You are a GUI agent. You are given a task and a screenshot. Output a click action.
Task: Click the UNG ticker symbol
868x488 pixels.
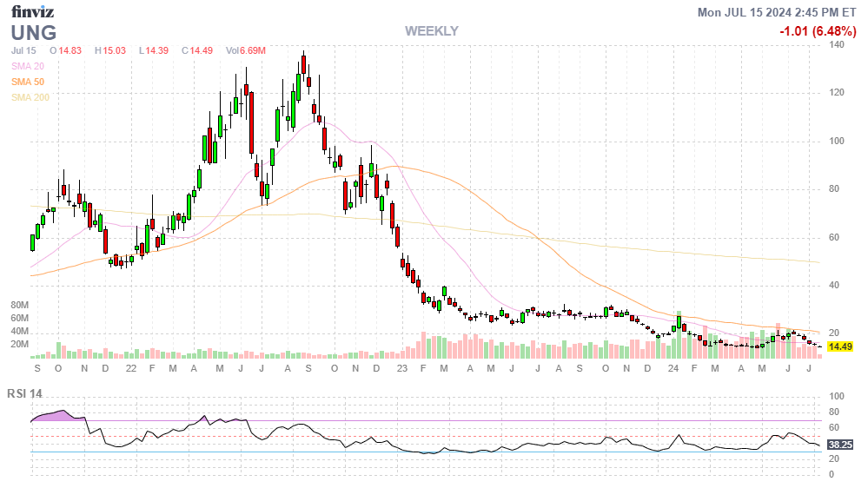point(34,33)
